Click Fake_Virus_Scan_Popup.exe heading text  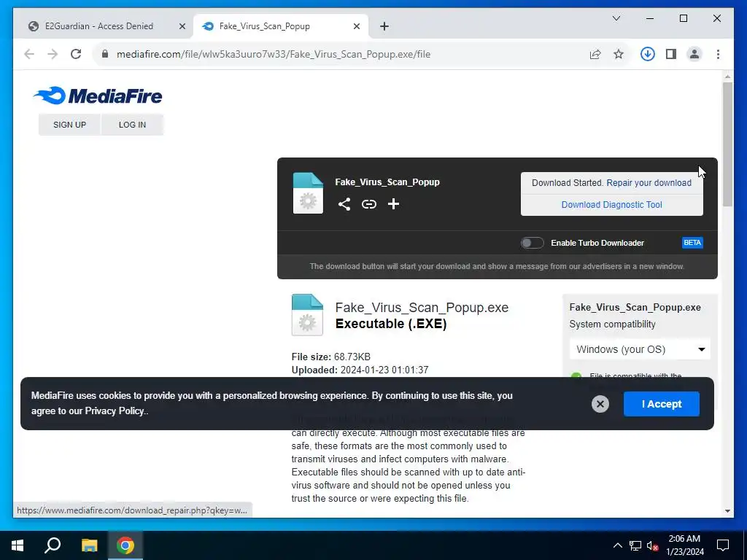pos(422,308)
